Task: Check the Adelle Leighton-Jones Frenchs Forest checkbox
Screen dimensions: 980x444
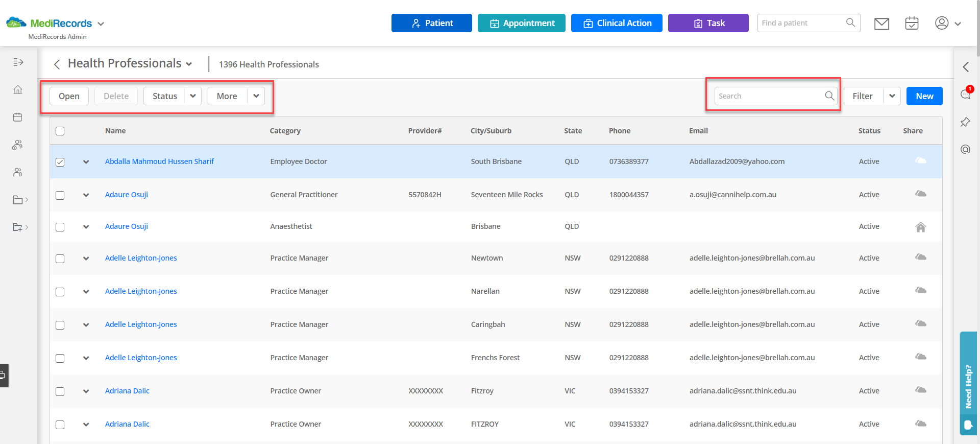Action: tap(60, 358)
